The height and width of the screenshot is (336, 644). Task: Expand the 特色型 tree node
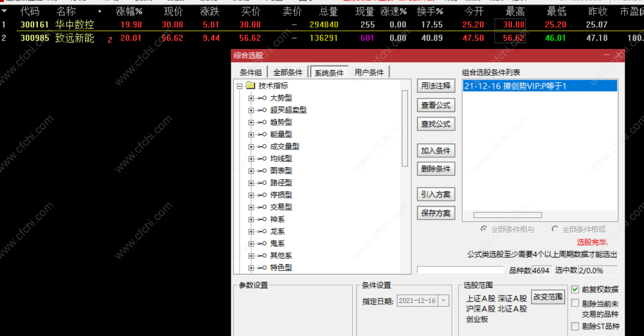coord(251,268)
